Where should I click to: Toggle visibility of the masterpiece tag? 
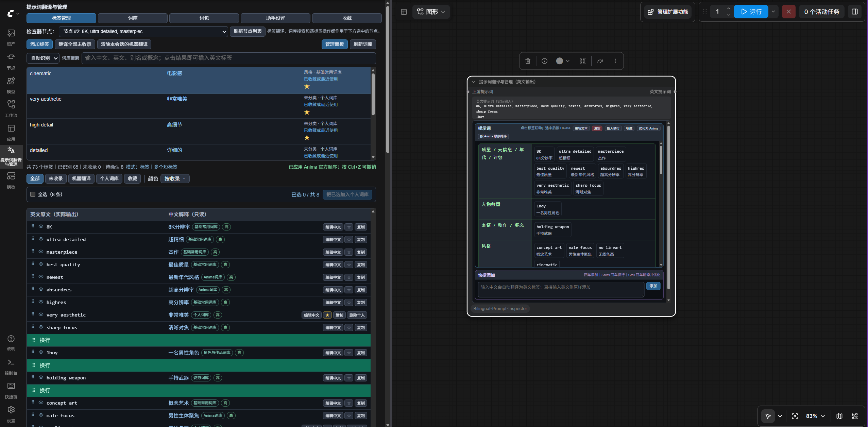pyautogui.click(x=41, y=252)
